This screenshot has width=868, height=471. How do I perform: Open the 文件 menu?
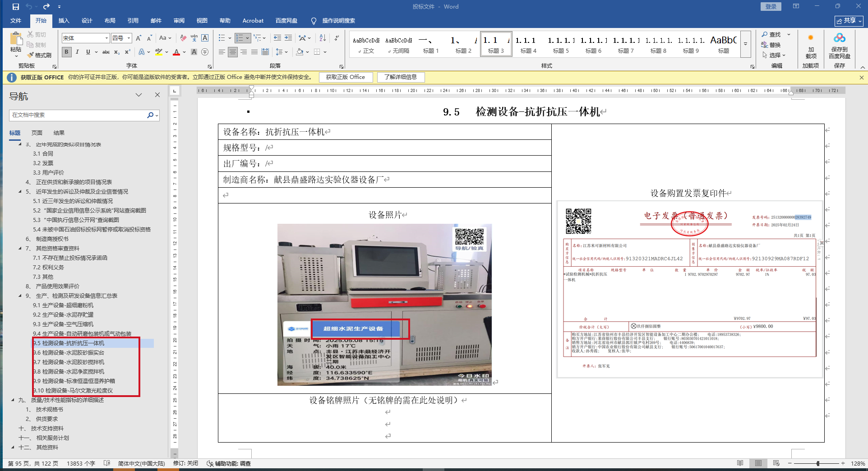pos(16,21)
